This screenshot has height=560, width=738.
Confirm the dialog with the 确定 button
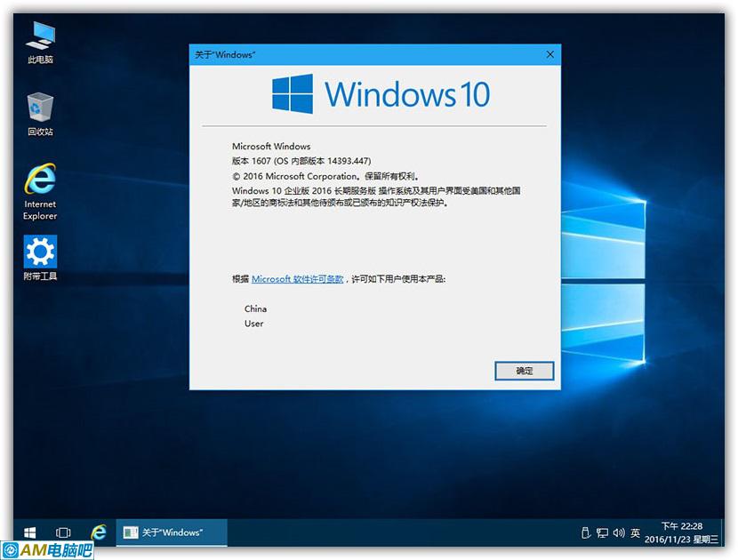click(525, 371)
